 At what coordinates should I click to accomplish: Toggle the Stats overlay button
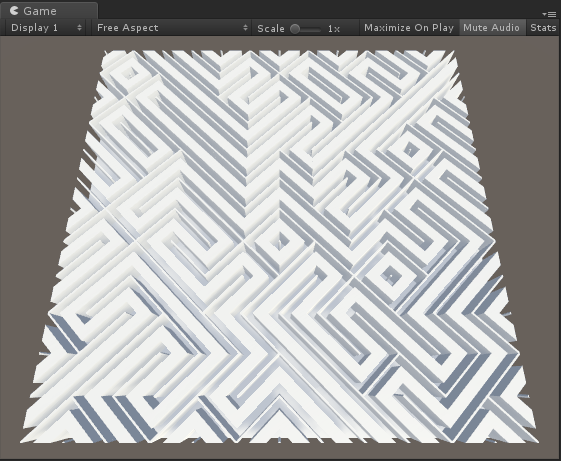pyautogui.click(x=543, y=28)
